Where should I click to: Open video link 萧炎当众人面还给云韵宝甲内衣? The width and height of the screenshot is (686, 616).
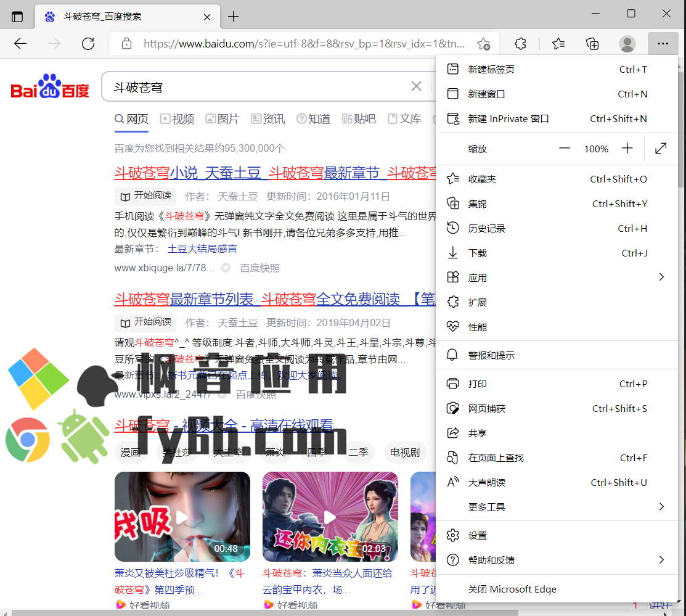328,581
